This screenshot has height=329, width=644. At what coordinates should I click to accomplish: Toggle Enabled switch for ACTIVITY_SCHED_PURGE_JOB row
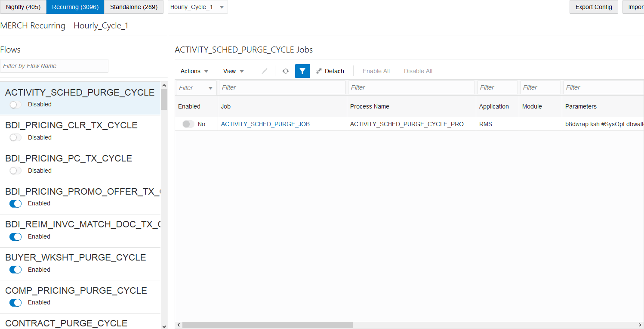(x=188, y=124)
